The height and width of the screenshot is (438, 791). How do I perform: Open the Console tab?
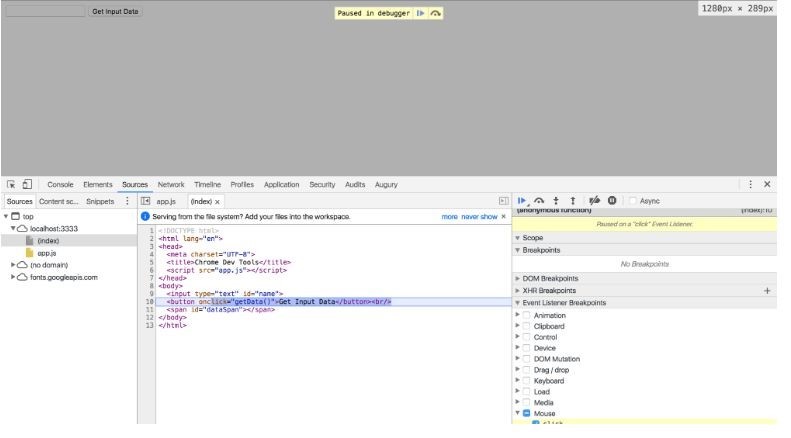click(62, 184)
